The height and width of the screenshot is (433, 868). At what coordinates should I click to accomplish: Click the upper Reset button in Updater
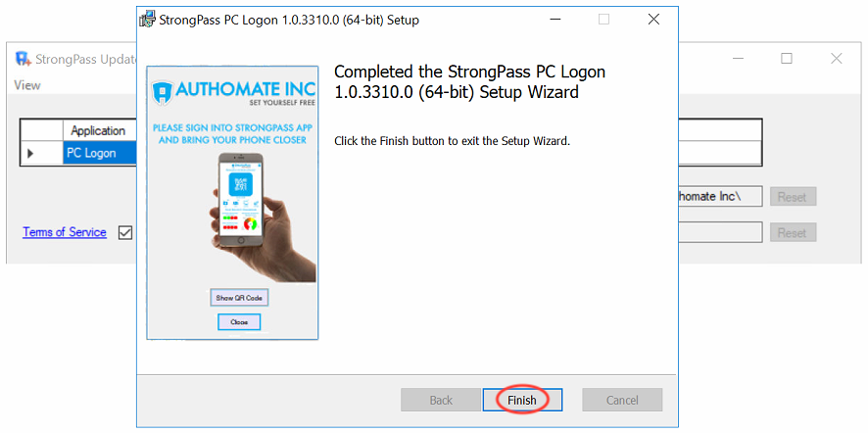click(x=793, y=197)
